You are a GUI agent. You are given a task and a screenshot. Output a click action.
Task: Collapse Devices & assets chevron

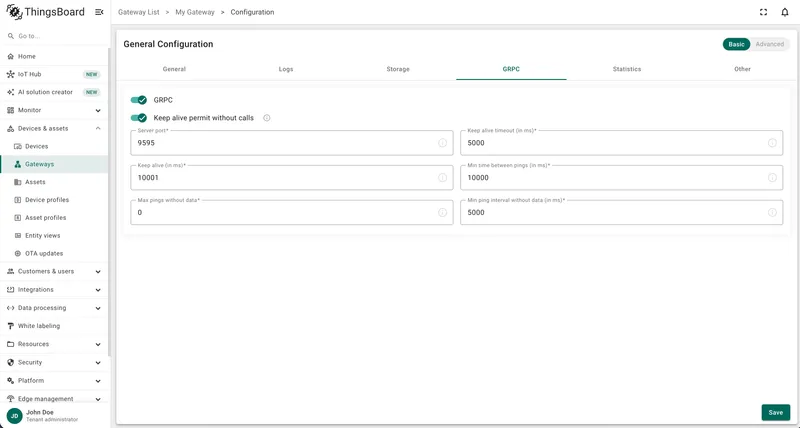coord(98,129)
